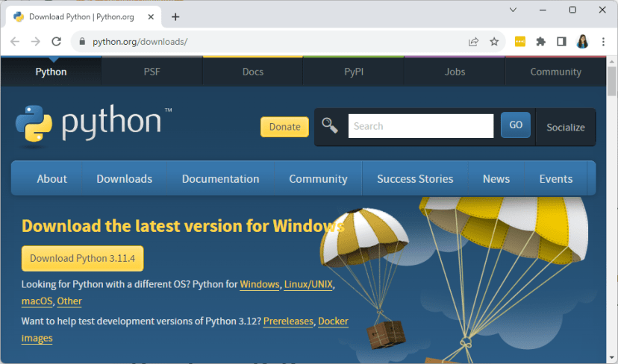Image resolution: width=618 pixels, height=364 pixels.
Task: Toggle the browser side panel icon
Action: (561, 42)
